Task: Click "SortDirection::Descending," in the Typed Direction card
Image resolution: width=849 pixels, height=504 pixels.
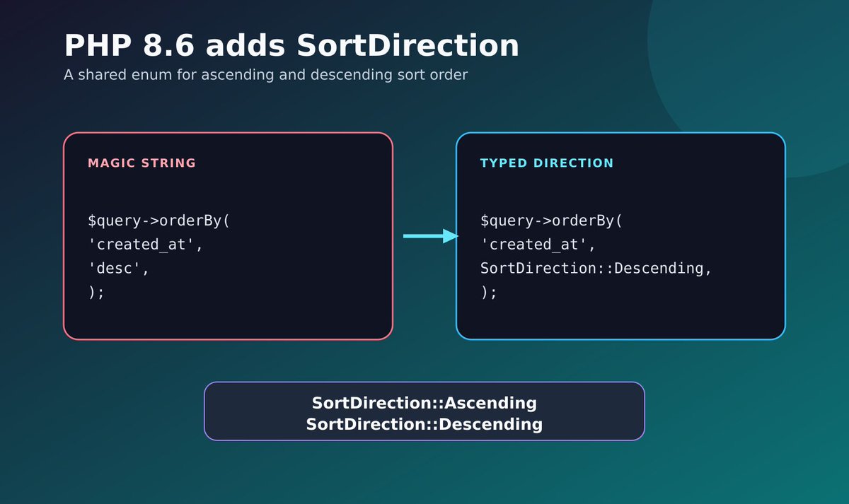Action: pos(596,269)
